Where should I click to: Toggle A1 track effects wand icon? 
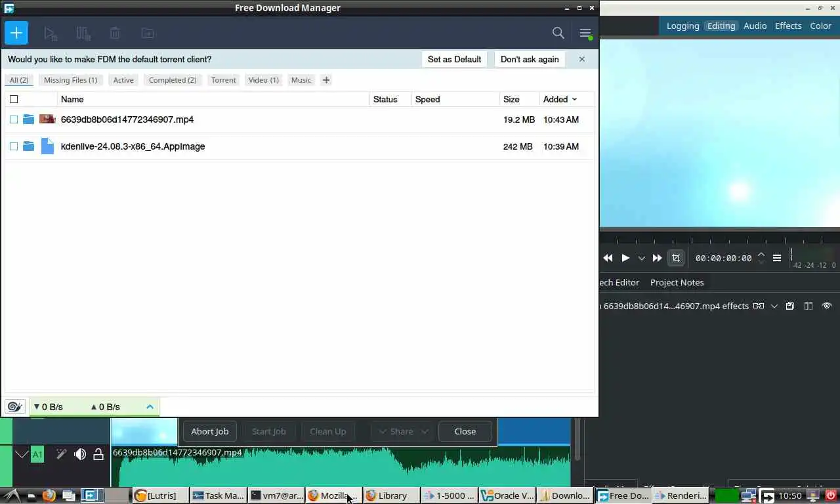click(61, 454)
